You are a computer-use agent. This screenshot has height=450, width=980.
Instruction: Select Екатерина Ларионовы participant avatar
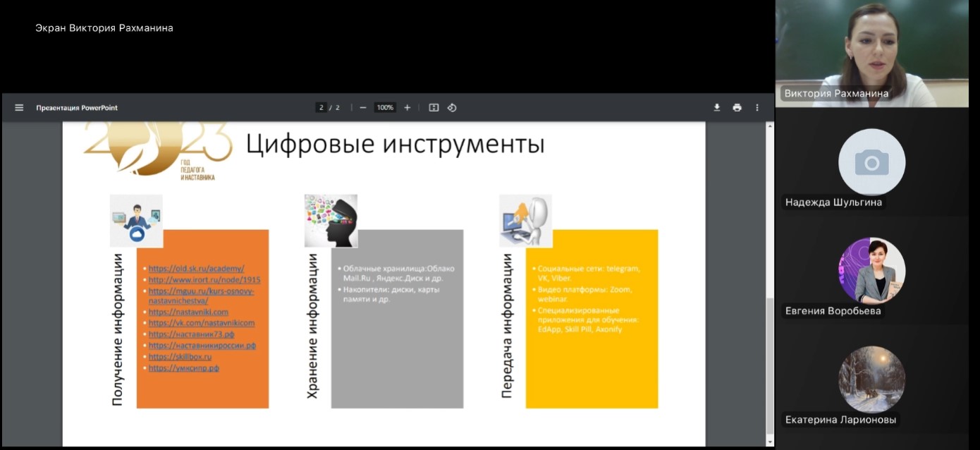pos(871,379)
